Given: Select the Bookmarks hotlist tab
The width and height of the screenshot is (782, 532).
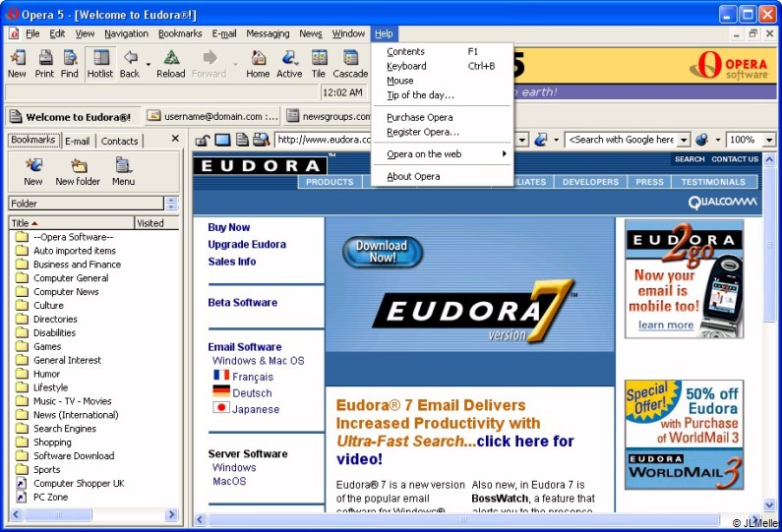Looking at the screenshot, I should [33, 140].
